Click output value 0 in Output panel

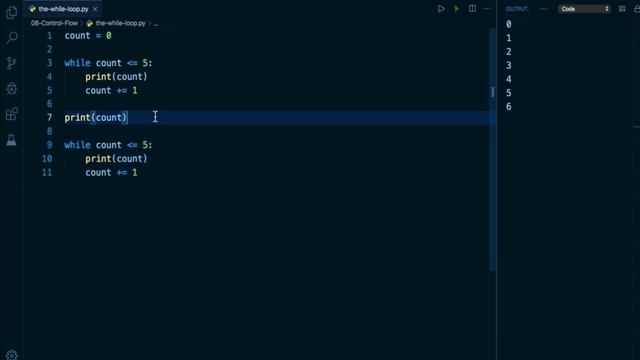click(509, 24)
